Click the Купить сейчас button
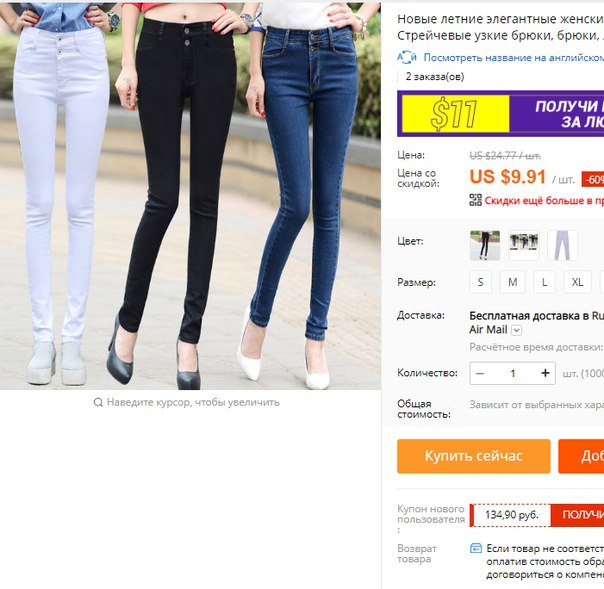The width and height of the screenshot is (604, 589). (x=473, y=456)
